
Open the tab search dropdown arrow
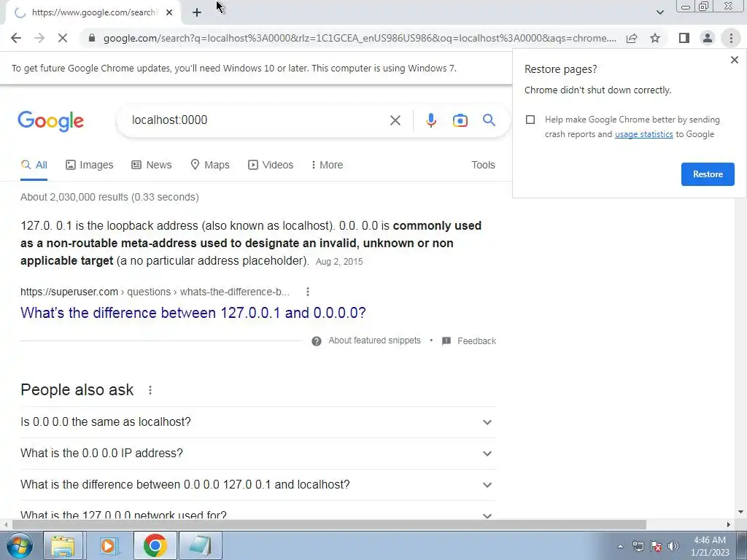[x=659, y=12]
